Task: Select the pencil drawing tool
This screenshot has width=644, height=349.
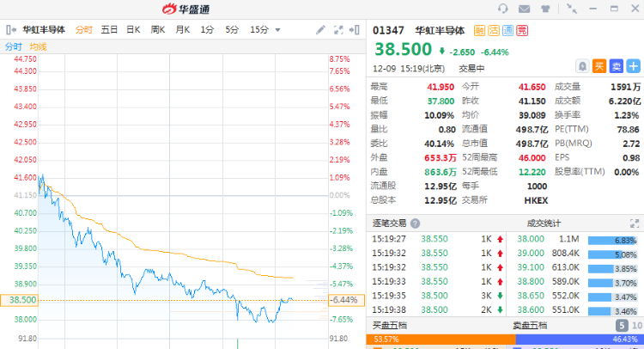Action: [320, 29]
